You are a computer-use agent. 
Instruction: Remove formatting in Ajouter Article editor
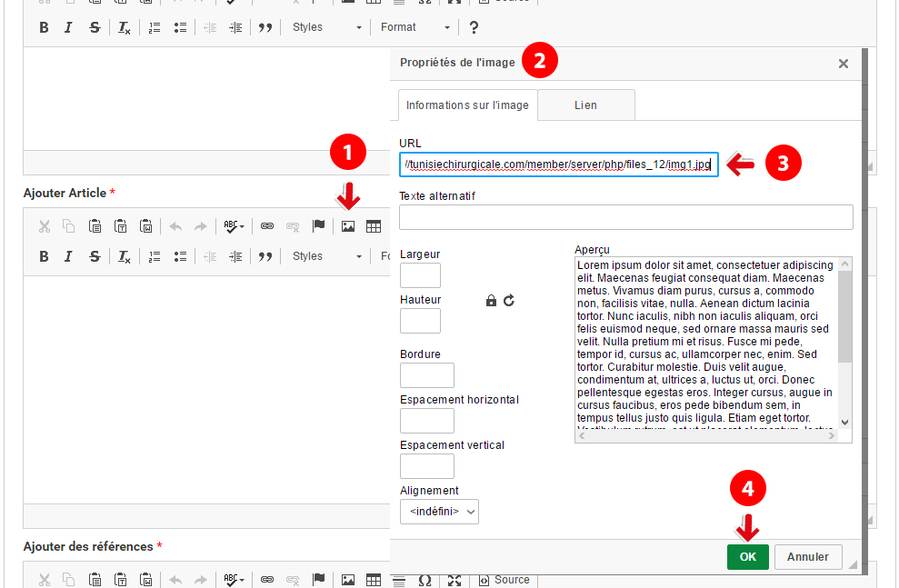[x=124, y=256]
